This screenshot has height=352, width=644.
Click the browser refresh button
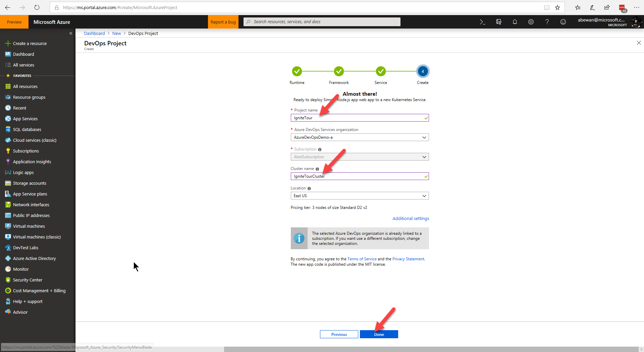[x=37, y=7]
